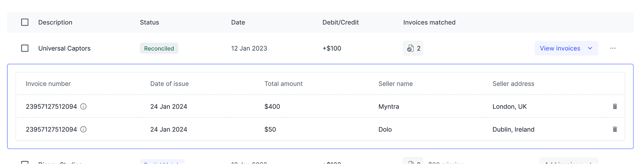Select the Dublin, Ireland address cell
The height and width of the screenshot is (164, 644).
pyautogui.click(x=513, y=129)
